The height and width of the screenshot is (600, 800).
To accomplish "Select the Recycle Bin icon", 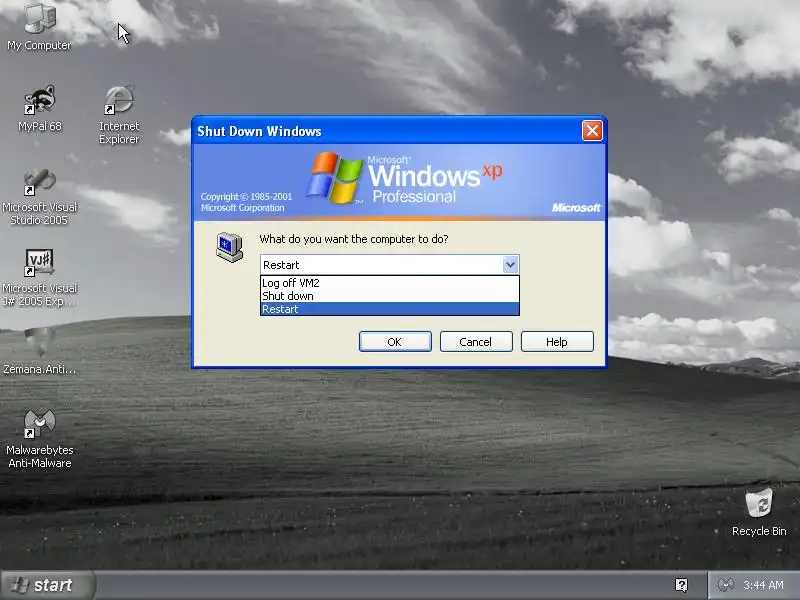I will pyautogui.click(x=759, y=512).
